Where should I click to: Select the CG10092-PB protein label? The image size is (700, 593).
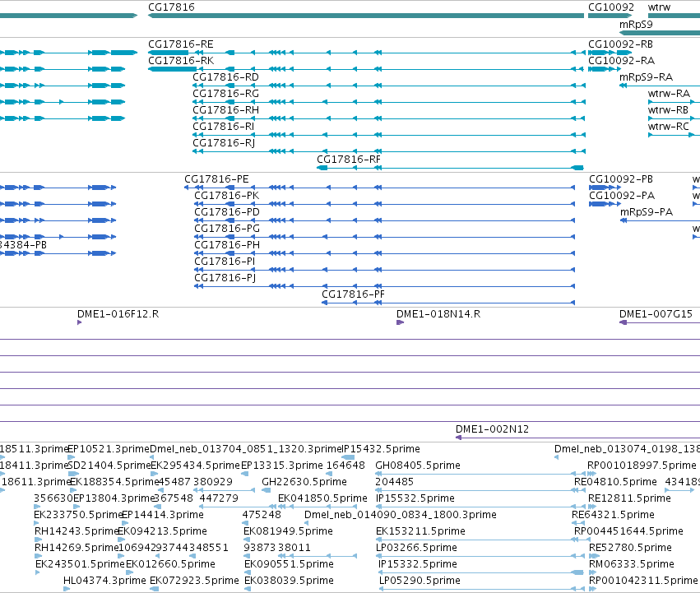click(x=621, y=179)
